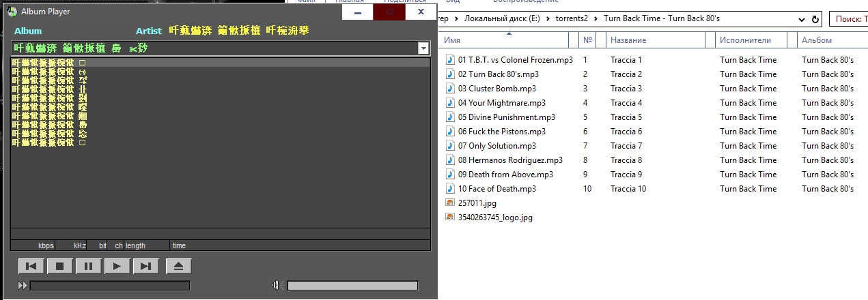Select file 05 Divine Punishment.mp3

pyautogui.click(x=506, y=117)
